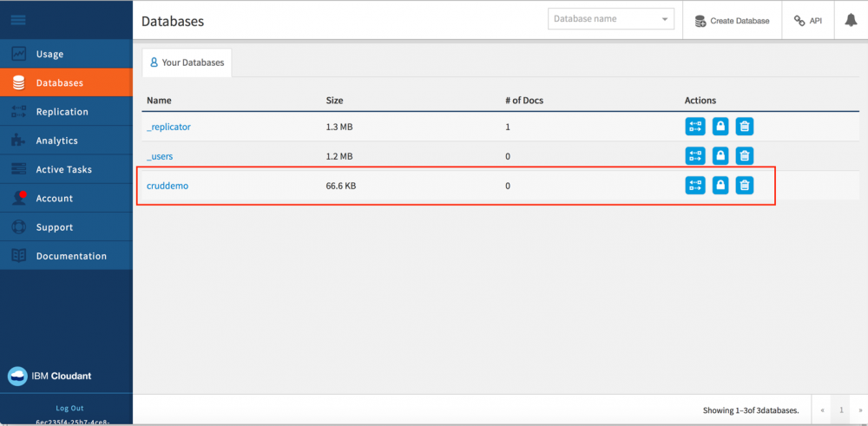Click the Support lifebuoy icon
This screenshot has height=426, width=868.
19,226
